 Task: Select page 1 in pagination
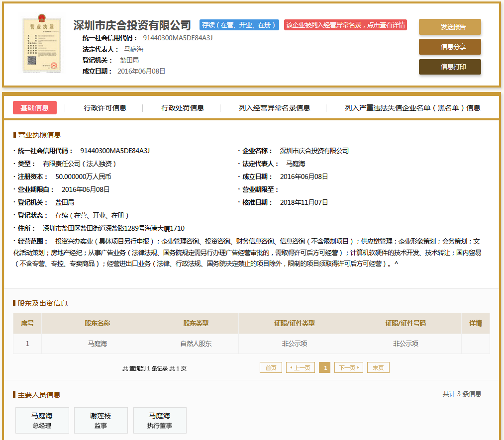(325, 368)
